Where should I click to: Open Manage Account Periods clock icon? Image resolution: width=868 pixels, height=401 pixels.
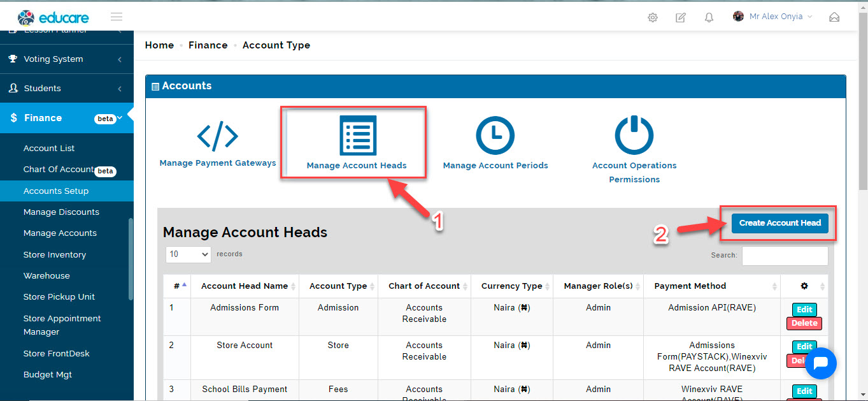[x=495, y=135]
